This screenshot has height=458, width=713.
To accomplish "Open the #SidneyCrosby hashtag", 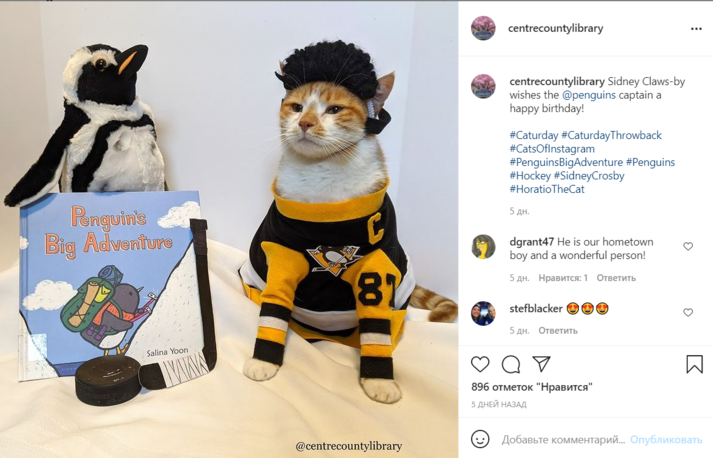I will point(589,176).
